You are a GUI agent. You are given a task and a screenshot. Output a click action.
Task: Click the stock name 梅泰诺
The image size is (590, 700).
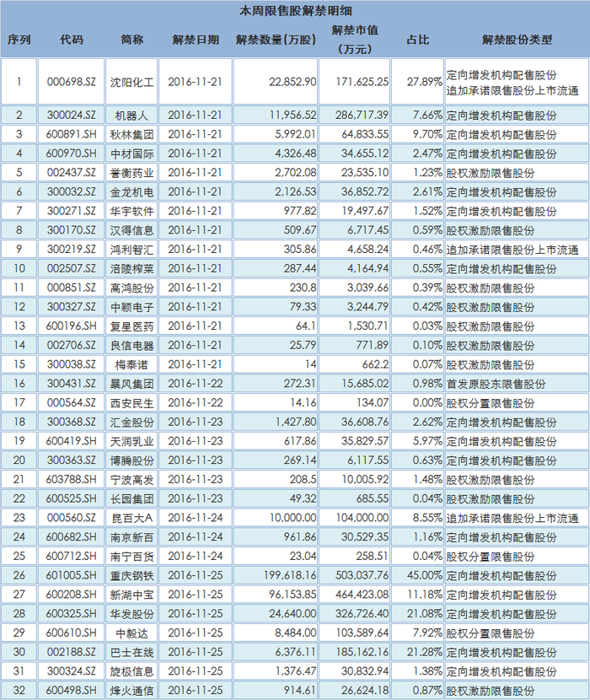coord(131,365)
